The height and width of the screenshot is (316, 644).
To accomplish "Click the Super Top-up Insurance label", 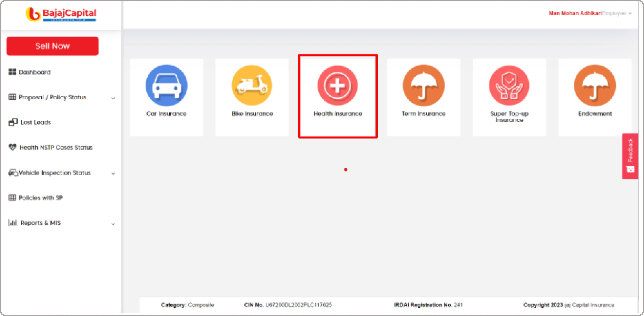I will click(x=509, y=117).
